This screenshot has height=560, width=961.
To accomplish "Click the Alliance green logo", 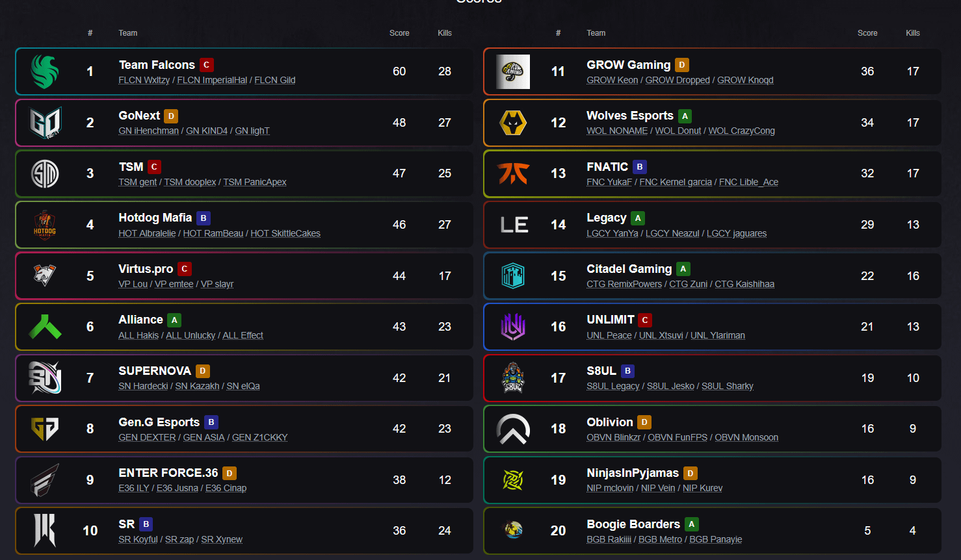I will (45, 327).
